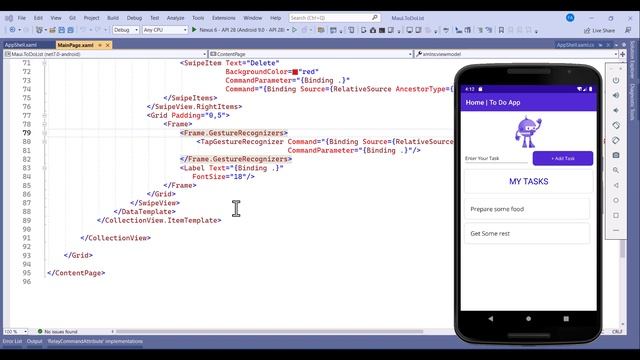640x360 pixels.
Task: Click the Visual Studio logo icon
Action: point(9,18)
